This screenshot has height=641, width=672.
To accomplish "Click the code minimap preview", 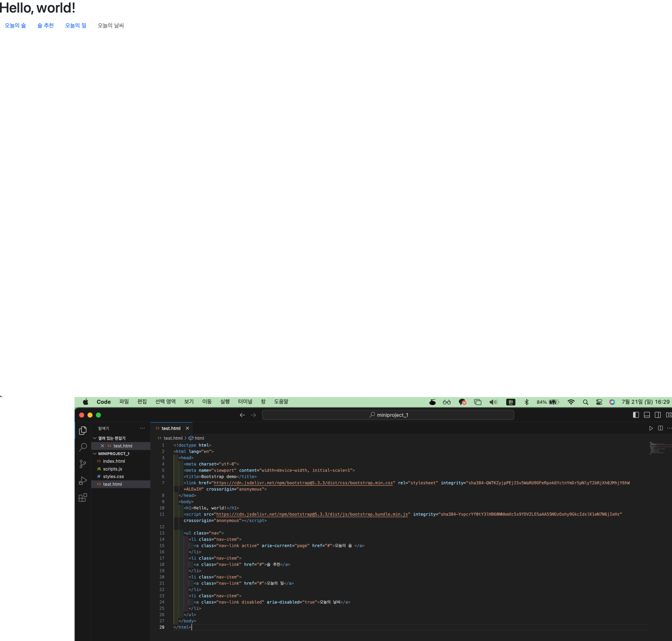I will pos(659,448).
